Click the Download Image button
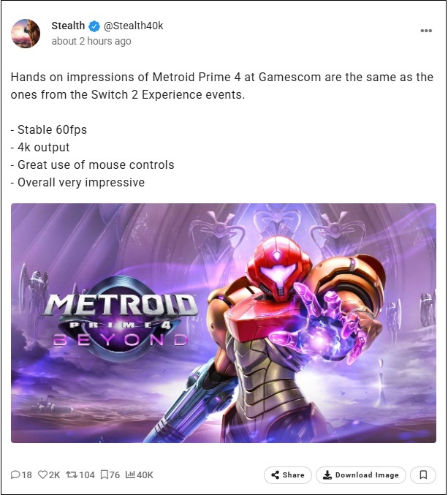Viewport: 448px width, 495px height. 361,475
